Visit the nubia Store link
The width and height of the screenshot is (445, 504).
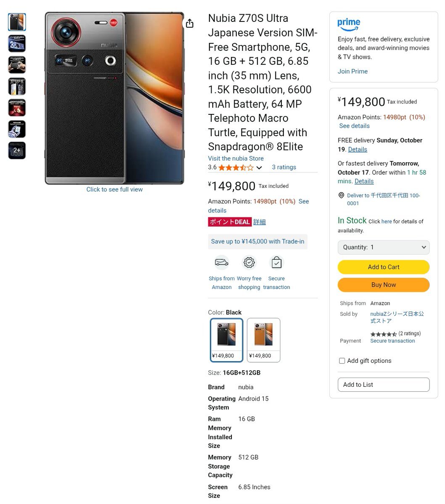click(x=236, y=158)
